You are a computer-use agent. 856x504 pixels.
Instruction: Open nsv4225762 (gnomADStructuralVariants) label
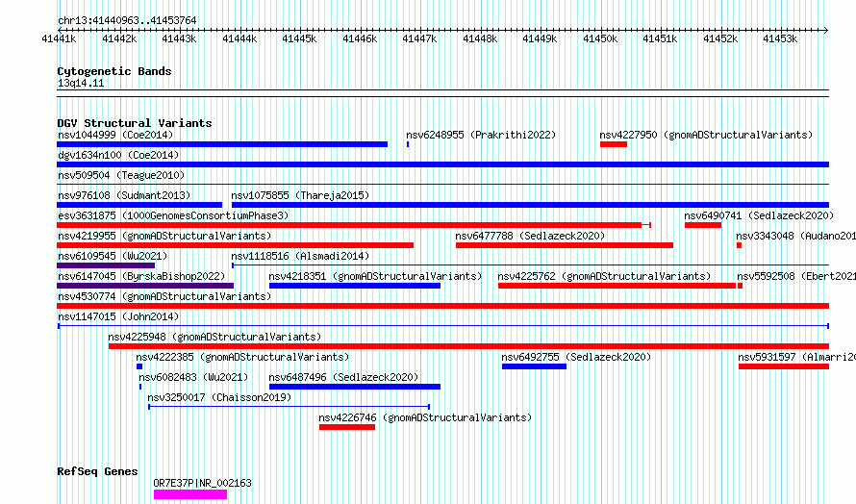click(x=604, y=276)
